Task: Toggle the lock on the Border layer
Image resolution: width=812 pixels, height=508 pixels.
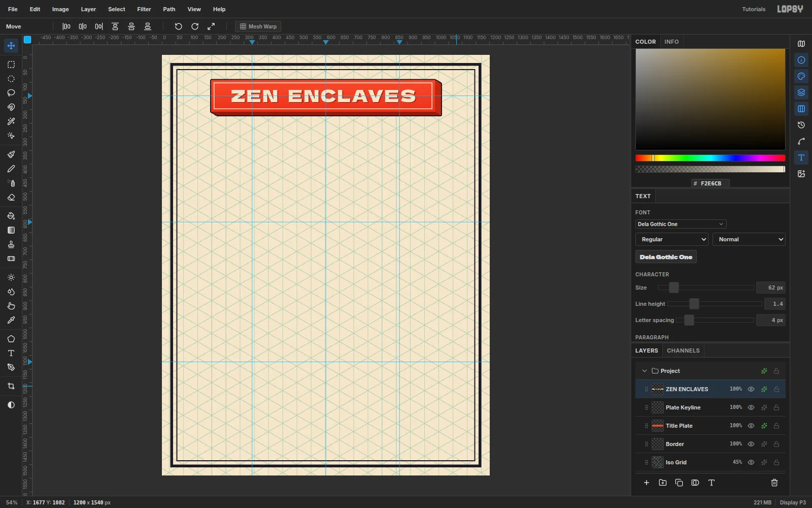Action: coord(776,444)
